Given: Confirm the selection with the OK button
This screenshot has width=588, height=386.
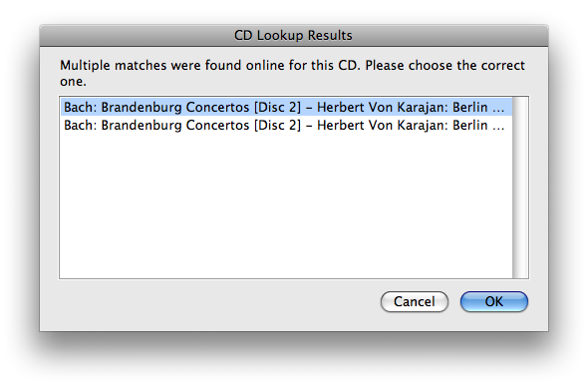Looking at the screenshot, I should (494, 301).
